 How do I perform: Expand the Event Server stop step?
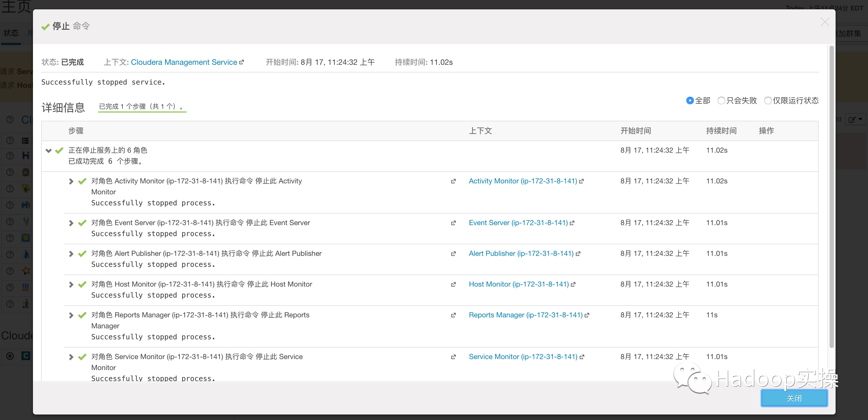pos(71,223)
